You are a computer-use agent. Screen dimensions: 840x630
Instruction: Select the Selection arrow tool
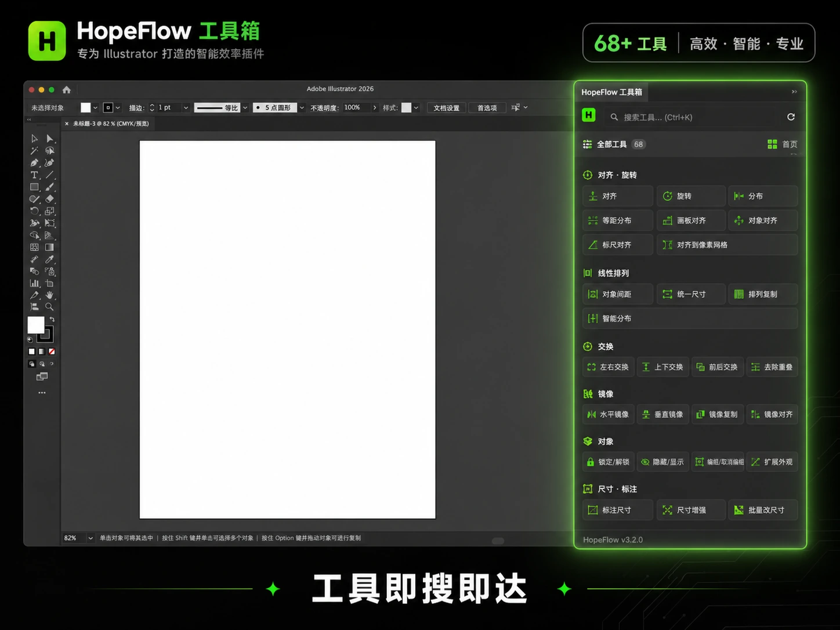pyautogui.click(x=34, y=139)
